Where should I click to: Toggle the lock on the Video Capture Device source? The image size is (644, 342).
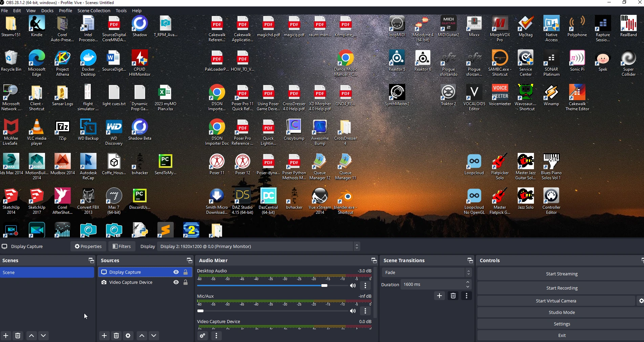coord(186,282)
